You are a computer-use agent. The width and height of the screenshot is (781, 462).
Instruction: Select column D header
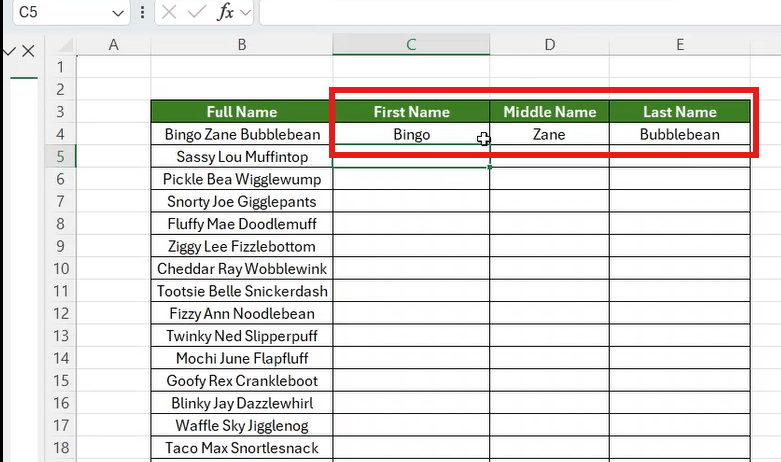(x=549, y=45)
